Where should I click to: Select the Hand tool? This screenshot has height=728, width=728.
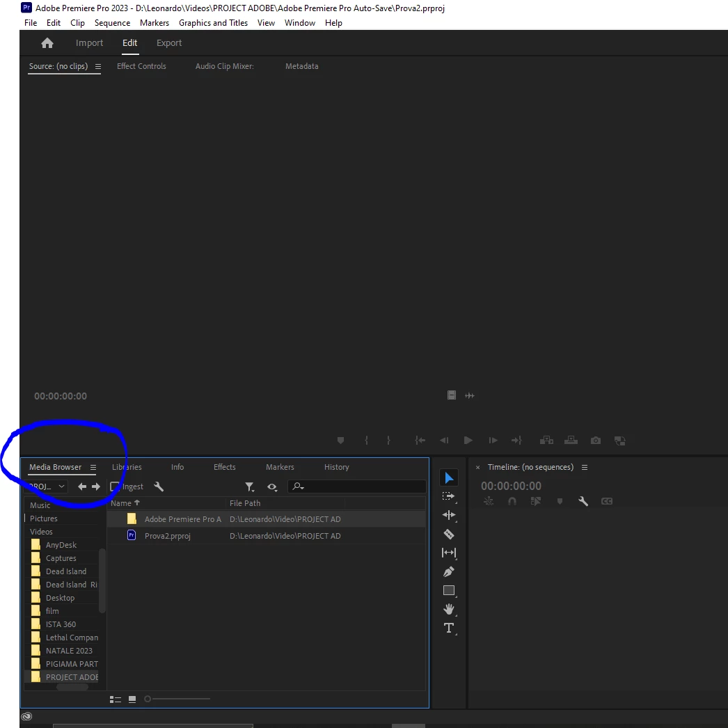448,609
